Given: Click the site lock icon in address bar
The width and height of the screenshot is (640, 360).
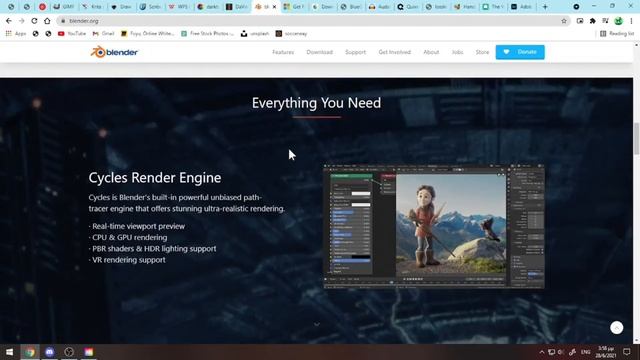Looking at the screenshot, I should tap(63, 21).
